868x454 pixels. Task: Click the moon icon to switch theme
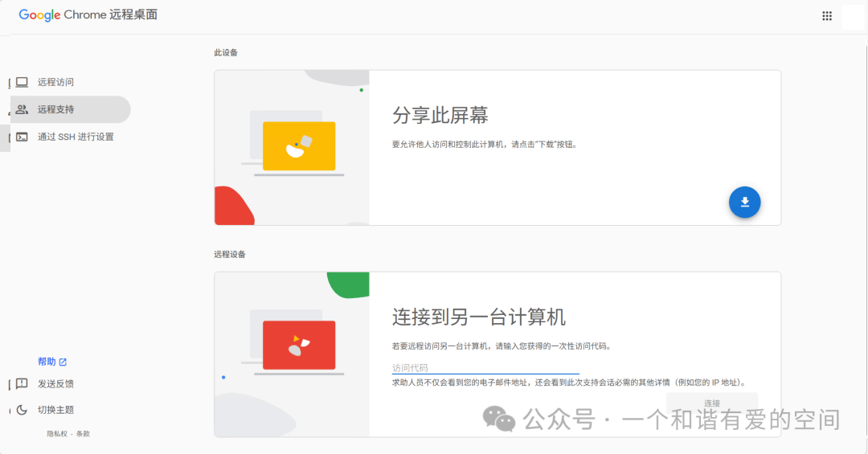pyautogui.click(x=22, y=410)
